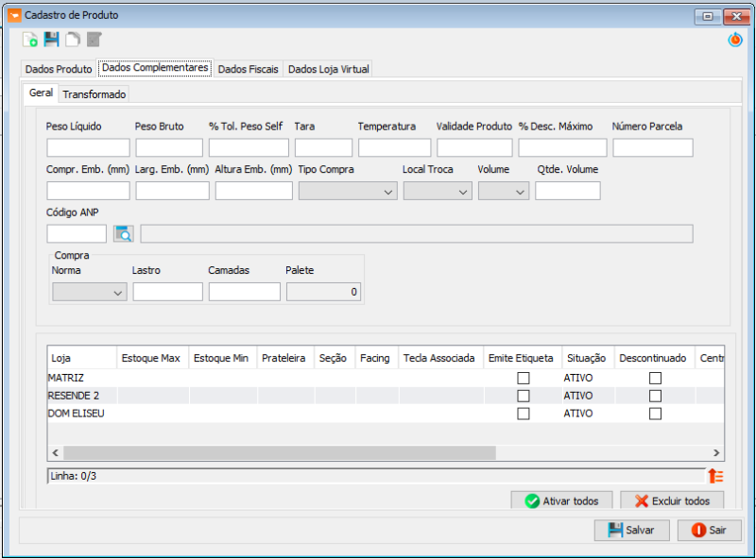The image size is (756, 559).
Task: Open Código ANP search magnifier
Action: [124, 234]
